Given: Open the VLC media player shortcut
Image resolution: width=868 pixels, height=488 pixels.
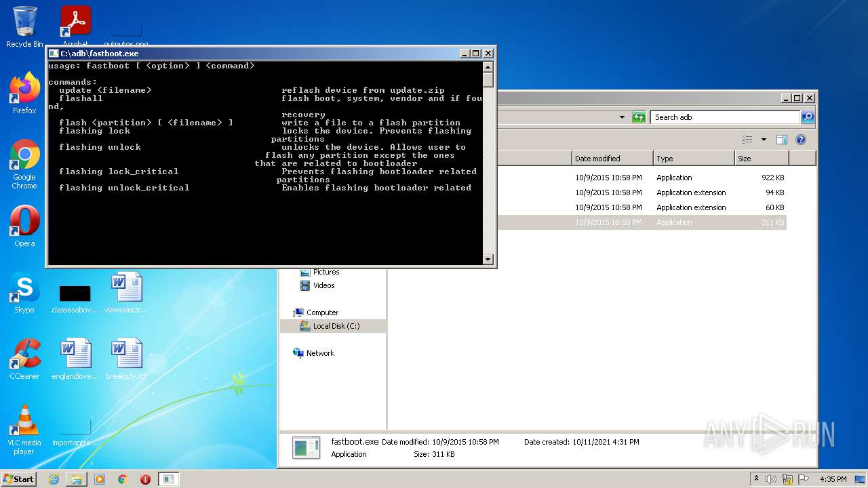Looking at the screenshot, I should coord(24,430).
